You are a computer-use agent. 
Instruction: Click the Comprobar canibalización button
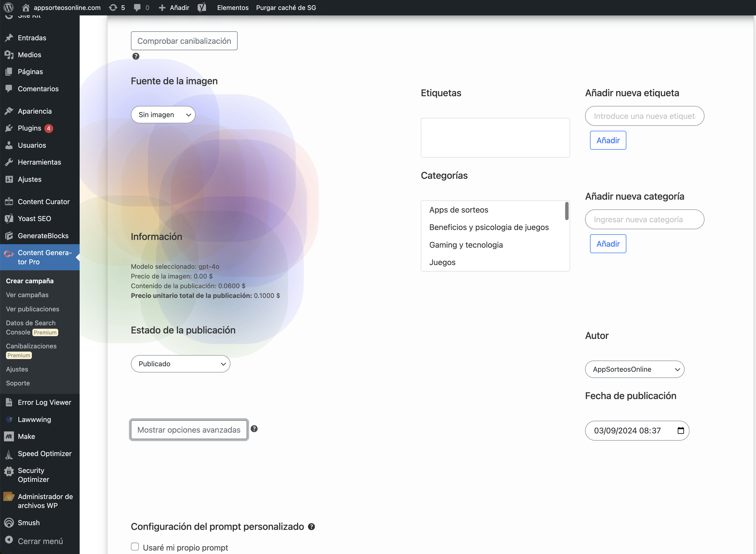[184, 41]
